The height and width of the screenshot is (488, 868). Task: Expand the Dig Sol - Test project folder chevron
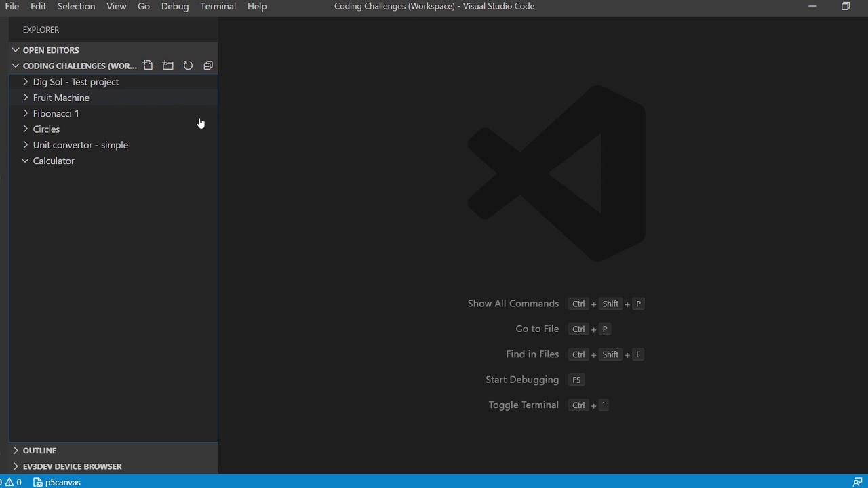coord(25,81)
